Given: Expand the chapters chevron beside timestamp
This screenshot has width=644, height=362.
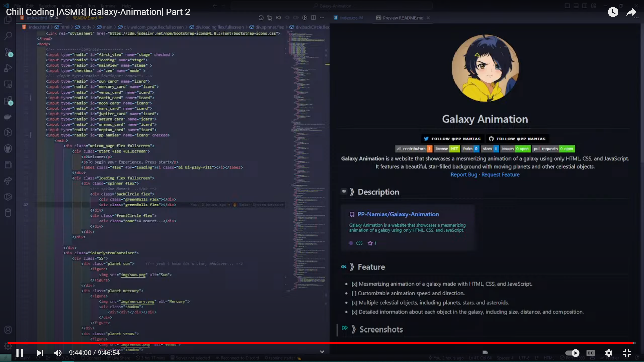Looking at the screenshot, I should pyautogui.click(x=322, y=352).
